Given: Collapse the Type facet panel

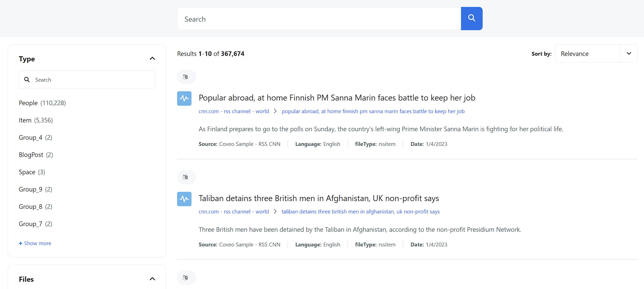Looking at the screenshot, I should click(x=152, y=59).
